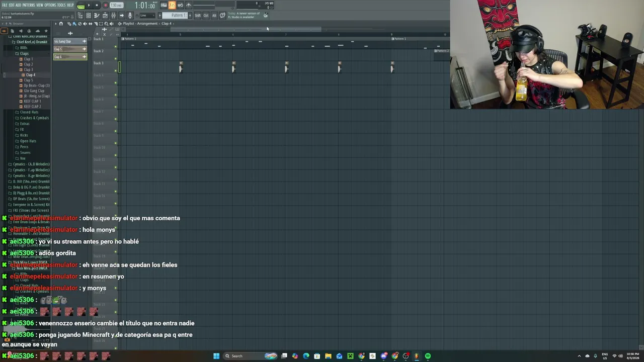Open the VIEW menu
This screenshot has width=644, height=362.
point(40,5)
